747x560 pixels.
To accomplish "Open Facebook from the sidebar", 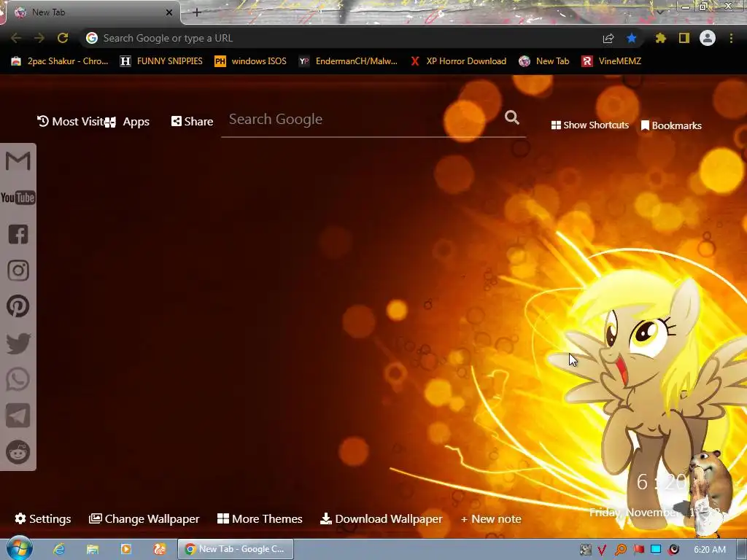I will (x=18, y=234).
